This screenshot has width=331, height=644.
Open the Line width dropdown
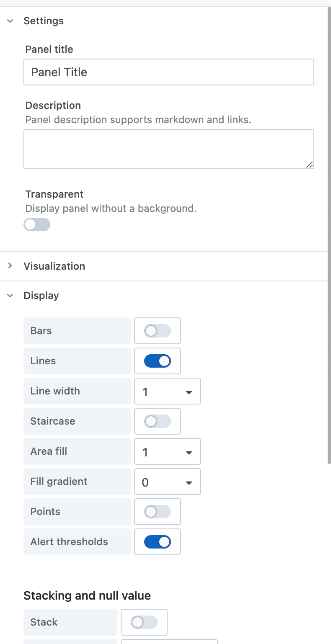168,391
